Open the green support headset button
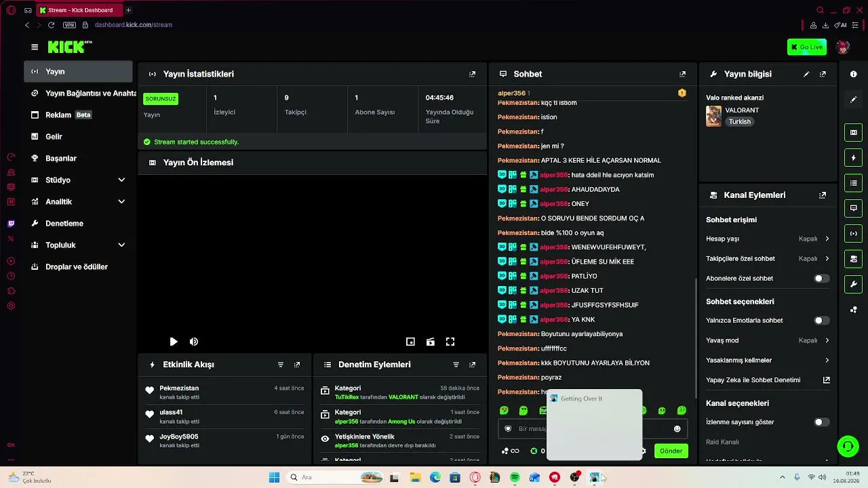The image size is (868, 488). [848, 447]
